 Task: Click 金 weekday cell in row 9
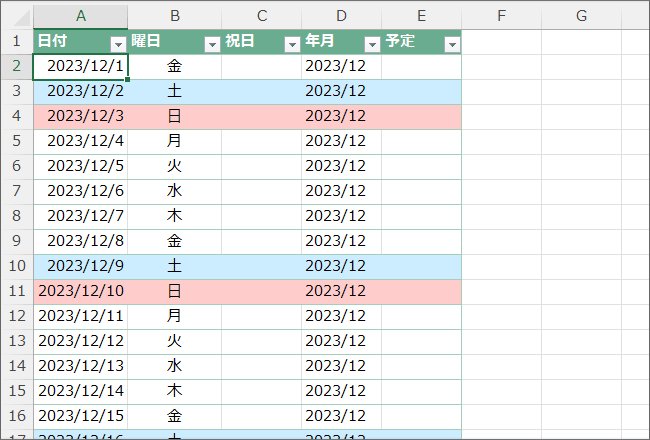coord(175,241)
